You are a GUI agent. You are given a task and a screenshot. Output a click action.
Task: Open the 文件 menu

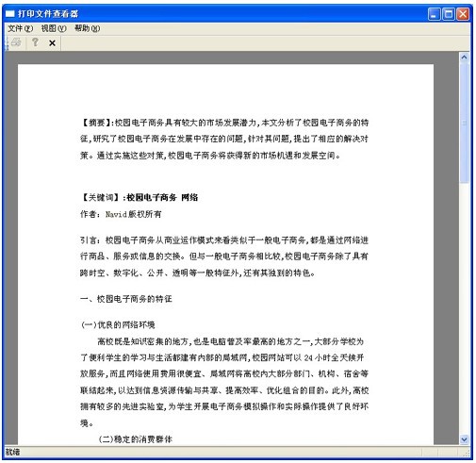click(x=20, y=28)
